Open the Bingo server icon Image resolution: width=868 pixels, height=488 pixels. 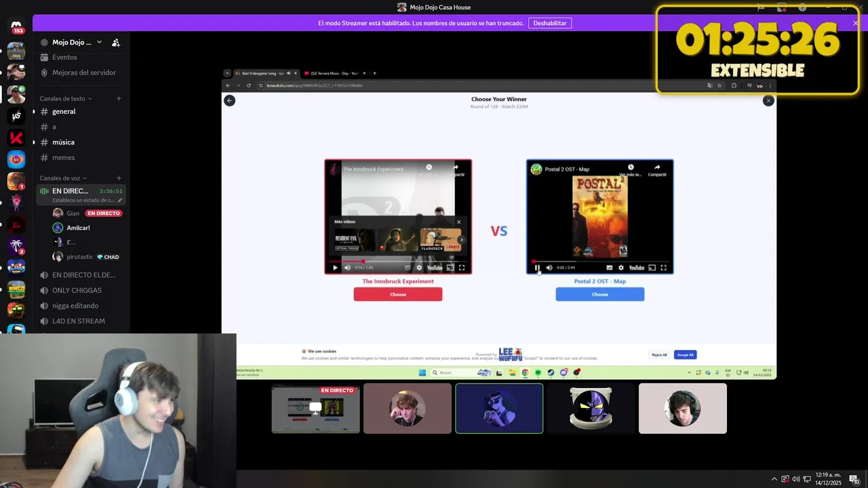click(16, 289)
